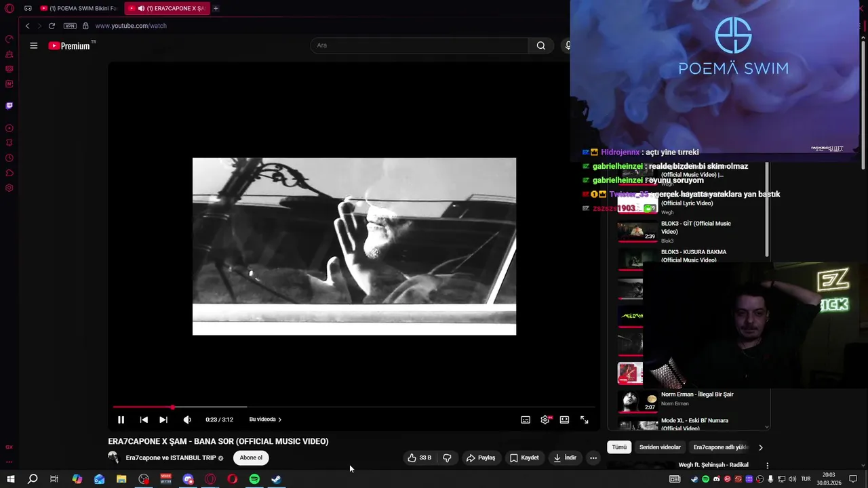Skip to the previous video

pos(144,420)
